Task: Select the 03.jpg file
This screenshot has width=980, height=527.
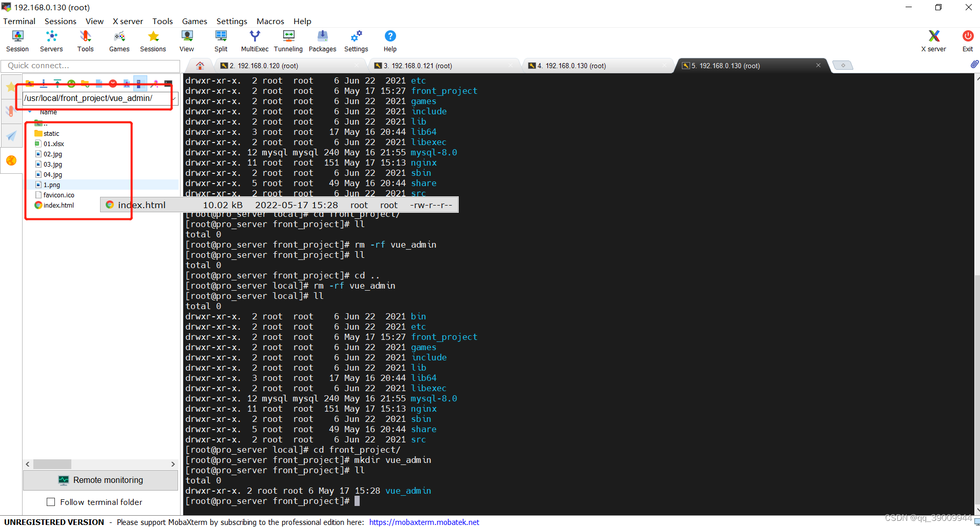Action: click(x=48, y=164)
